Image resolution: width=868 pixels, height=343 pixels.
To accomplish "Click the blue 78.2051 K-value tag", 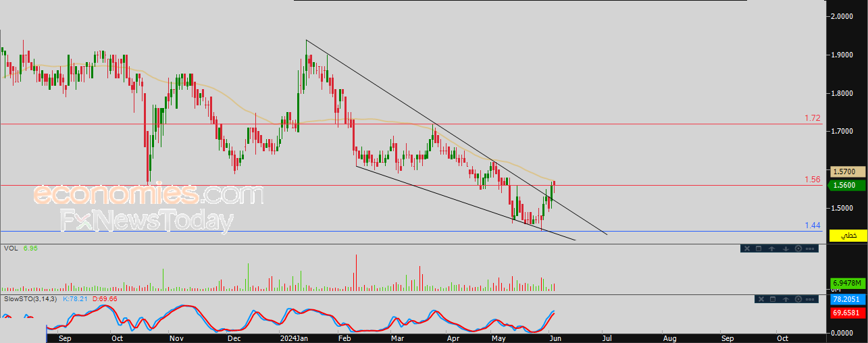I will click(848, 300).
